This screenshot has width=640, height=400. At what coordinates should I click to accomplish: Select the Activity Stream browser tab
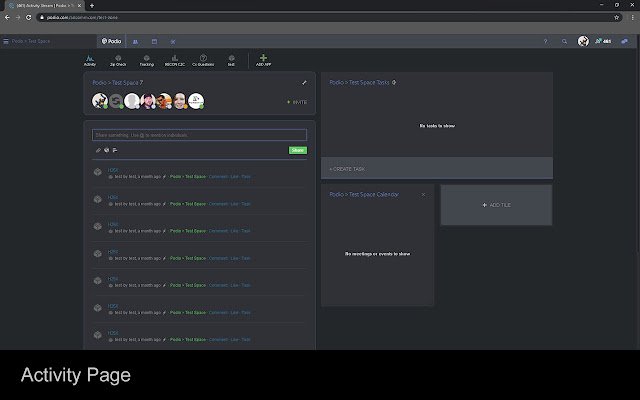pos(44,6)
